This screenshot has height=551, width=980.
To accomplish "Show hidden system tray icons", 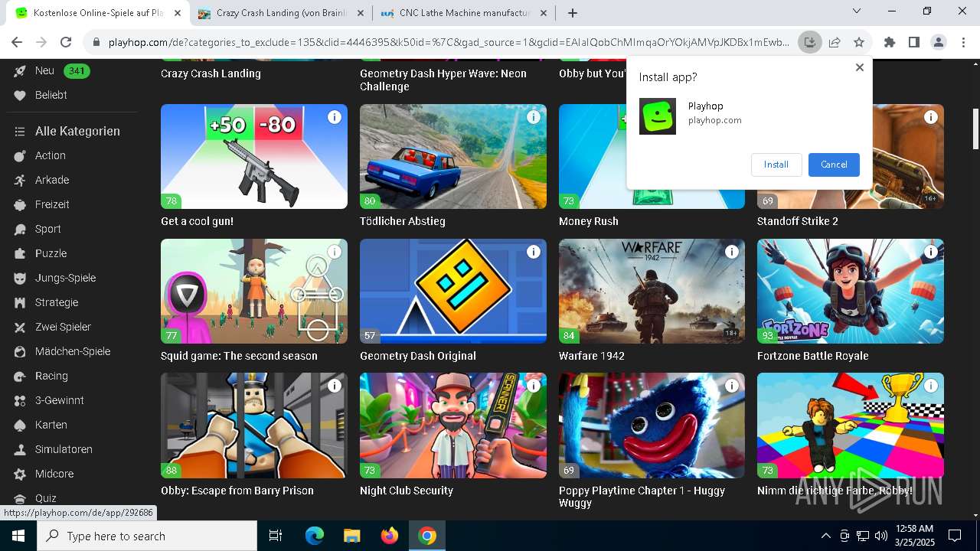I will (x=825, y=536).
